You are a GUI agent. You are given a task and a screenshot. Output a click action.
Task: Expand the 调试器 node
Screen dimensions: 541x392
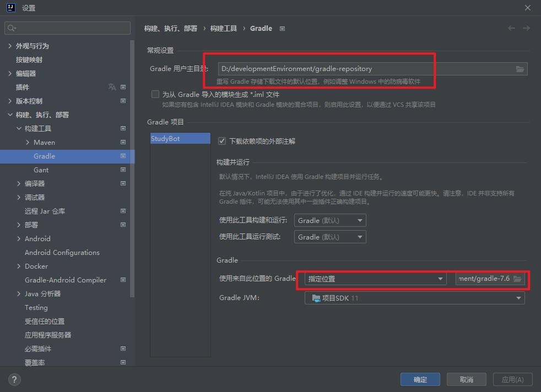pyautogui.click(x=19, y=197)
